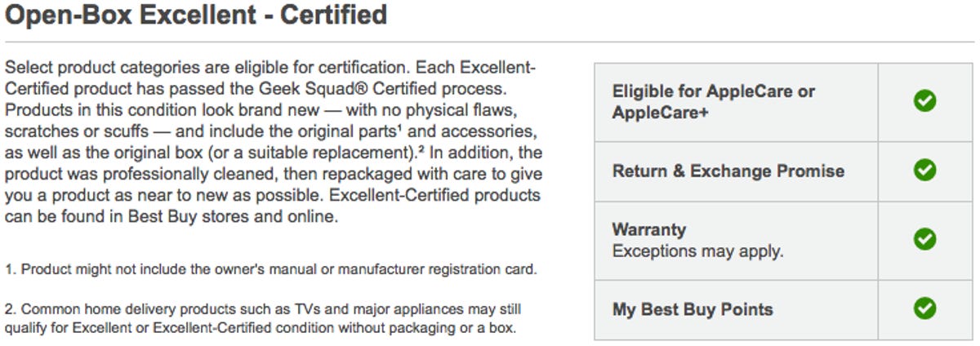Click the divider line under the heading

[x=490, y=42]
